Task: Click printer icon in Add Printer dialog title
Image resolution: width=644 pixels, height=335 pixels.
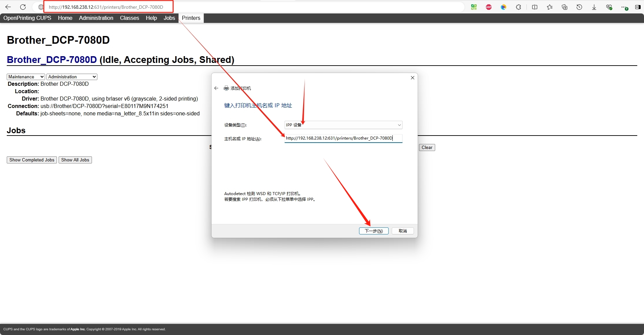Action: pos(226,88)
